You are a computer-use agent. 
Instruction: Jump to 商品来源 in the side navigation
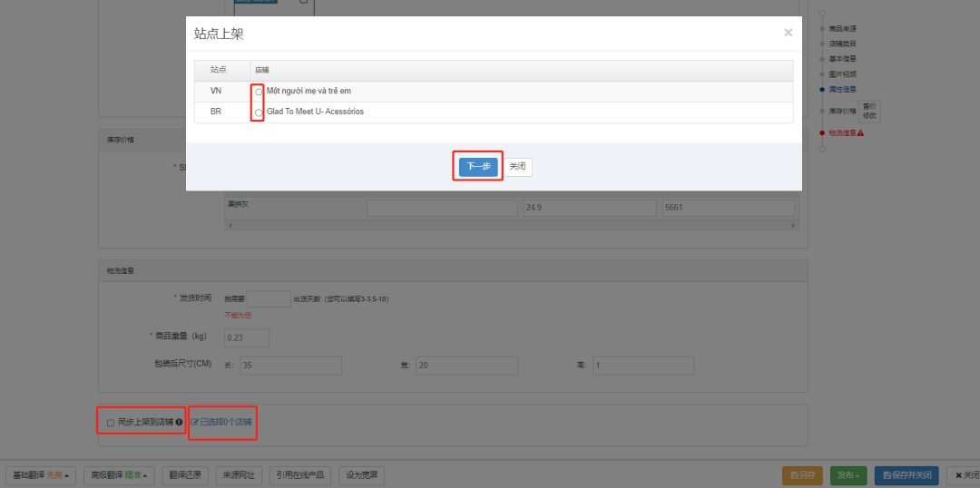[842, 29]
